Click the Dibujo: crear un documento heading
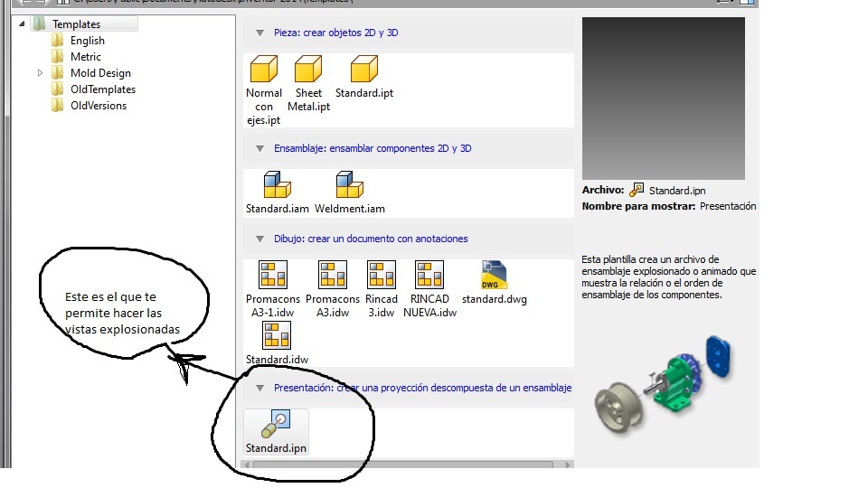868x488 pixels. click(x=371, y=239)
